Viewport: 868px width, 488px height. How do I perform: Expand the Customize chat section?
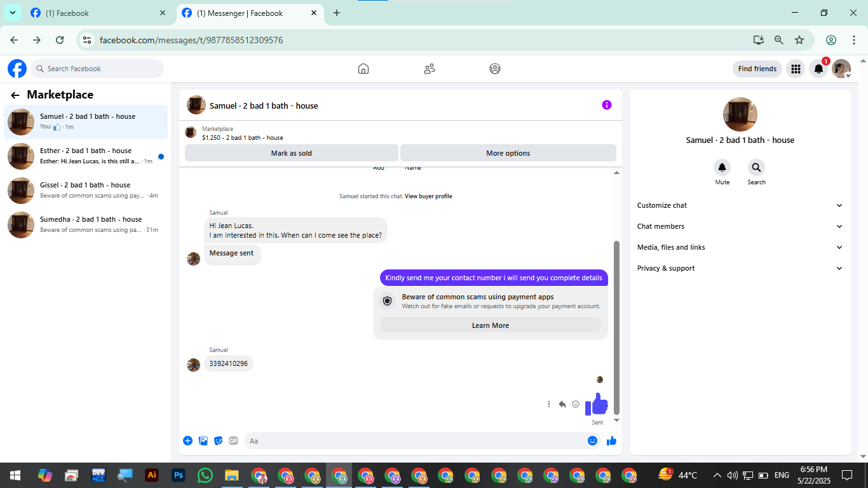point(740,205)
